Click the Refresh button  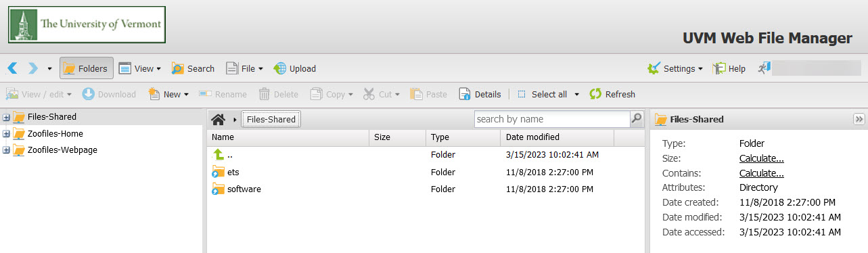pos(612,94)
